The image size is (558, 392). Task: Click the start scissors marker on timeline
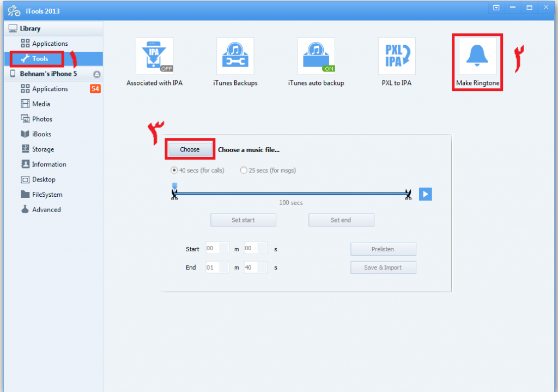click(x=174, y=195)
